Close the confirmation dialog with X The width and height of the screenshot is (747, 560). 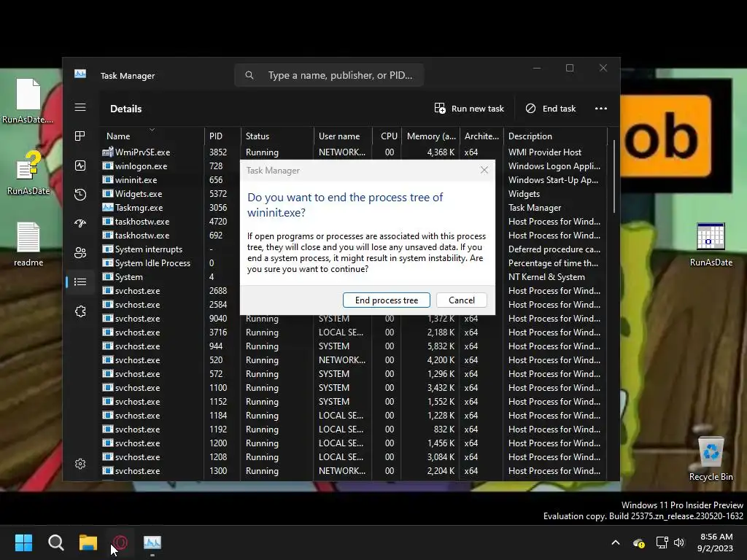coord(484,170)
